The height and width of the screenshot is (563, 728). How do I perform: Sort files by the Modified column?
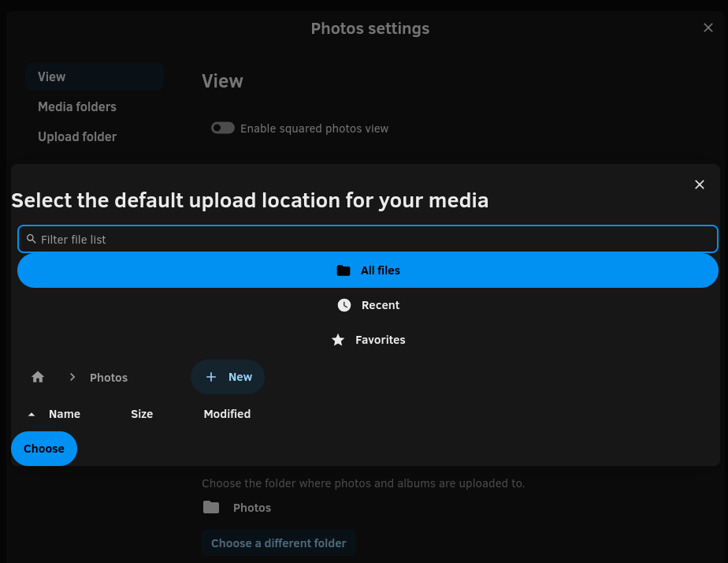(227, 414)
